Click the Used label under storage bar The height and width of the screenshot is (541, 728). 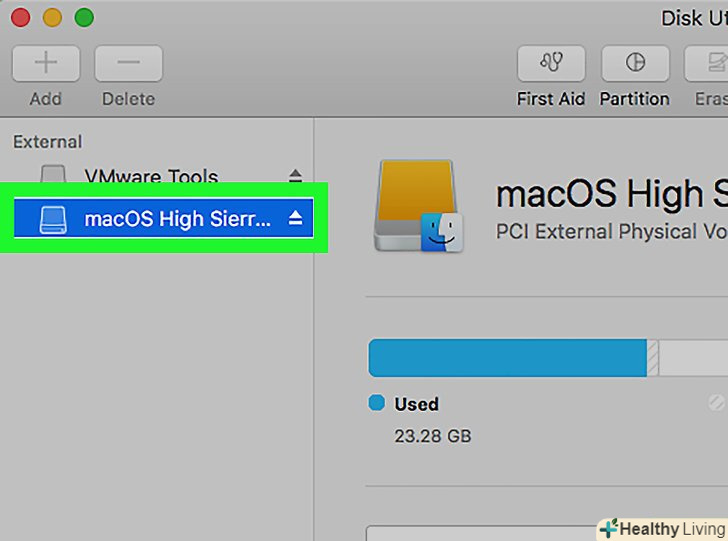416,404
